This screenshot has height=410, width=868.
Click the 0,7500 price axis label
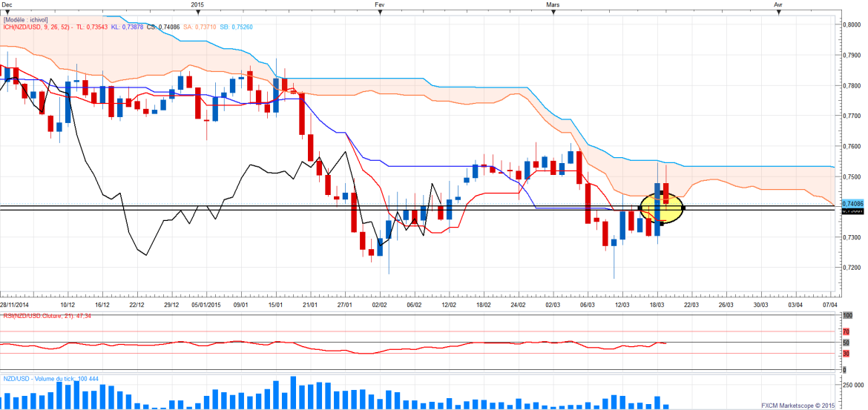coord(852,176)
